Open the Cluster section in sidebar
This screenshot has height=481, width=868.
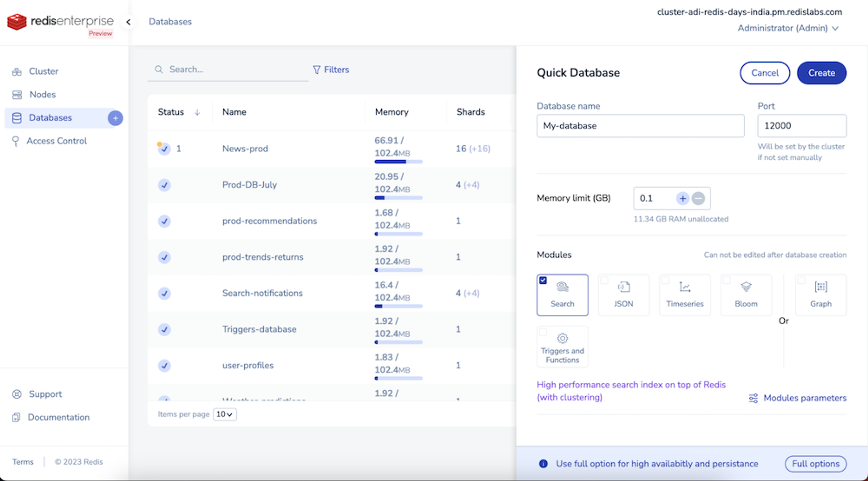click(43, 71)
